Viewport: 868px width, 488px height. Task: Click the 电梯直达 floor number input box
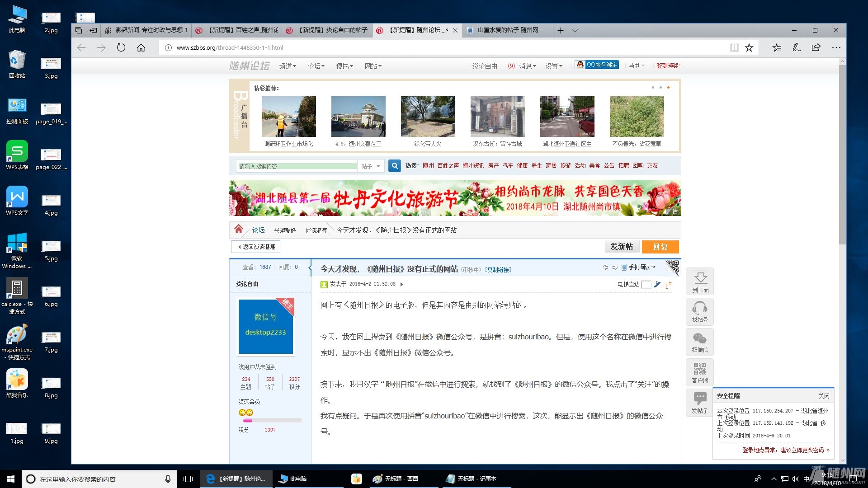[x=646, y=284]
